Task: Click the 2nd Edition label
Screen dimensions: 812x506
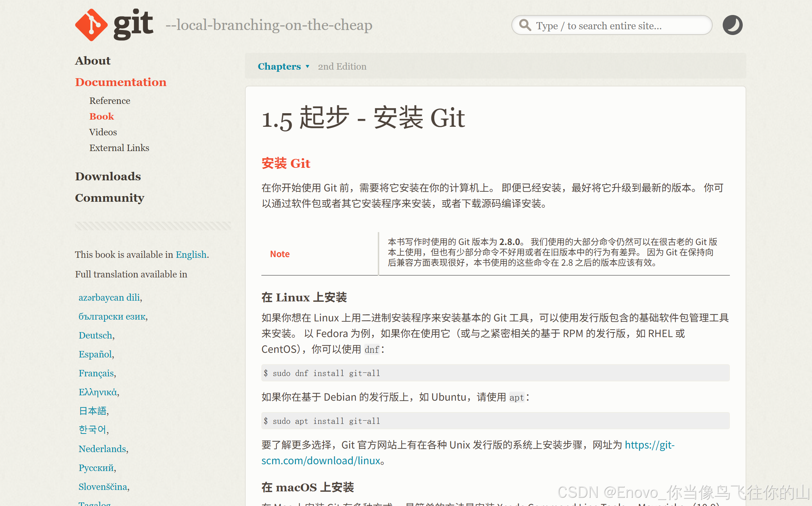Action: [342, 66]
